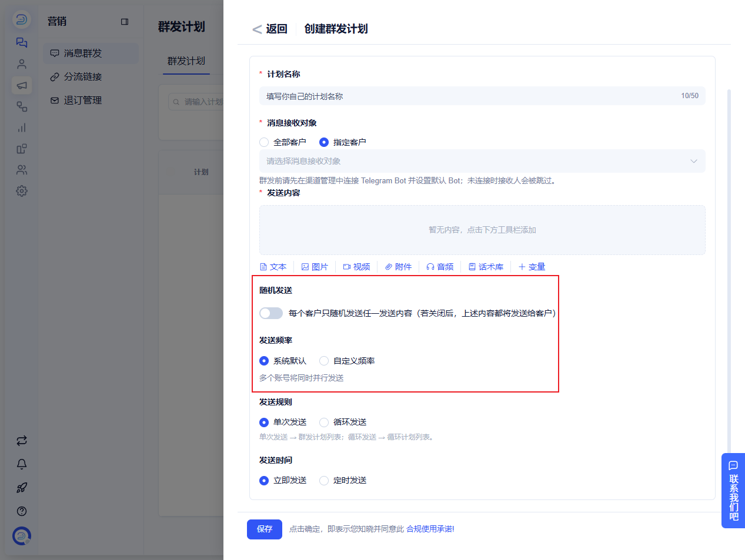Select the 全部客户 radio option

point(283,142)
